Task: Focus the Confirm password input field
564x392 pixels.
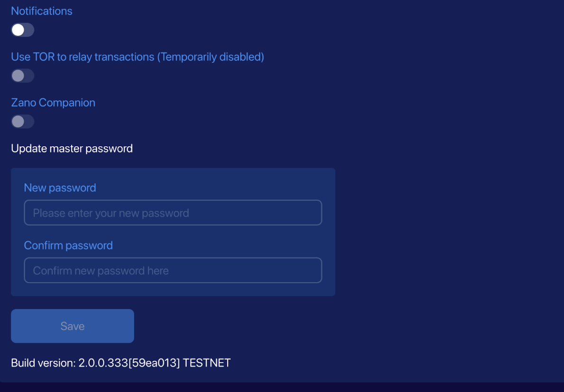Action: pos(173,270)
